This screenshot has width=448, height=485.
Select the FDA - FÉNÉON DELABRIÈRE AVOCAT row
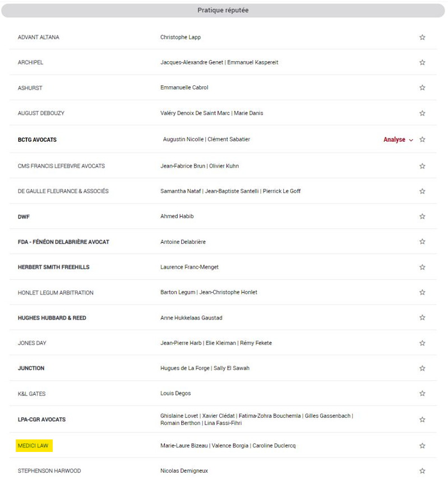pos(223,242)
